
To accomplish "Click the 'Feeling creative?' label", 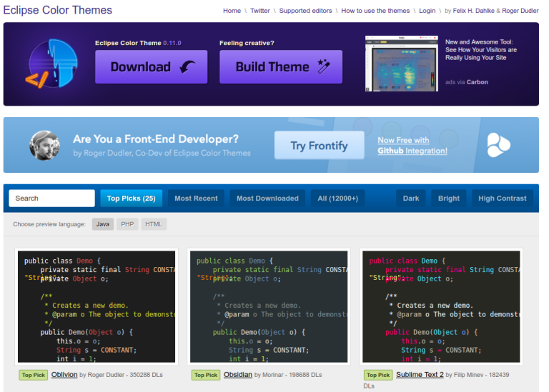I will tap(247, 43).
